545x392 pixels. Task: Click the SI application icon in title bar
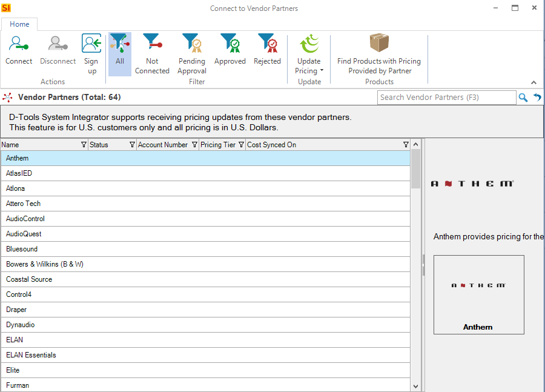coord(6,8)
